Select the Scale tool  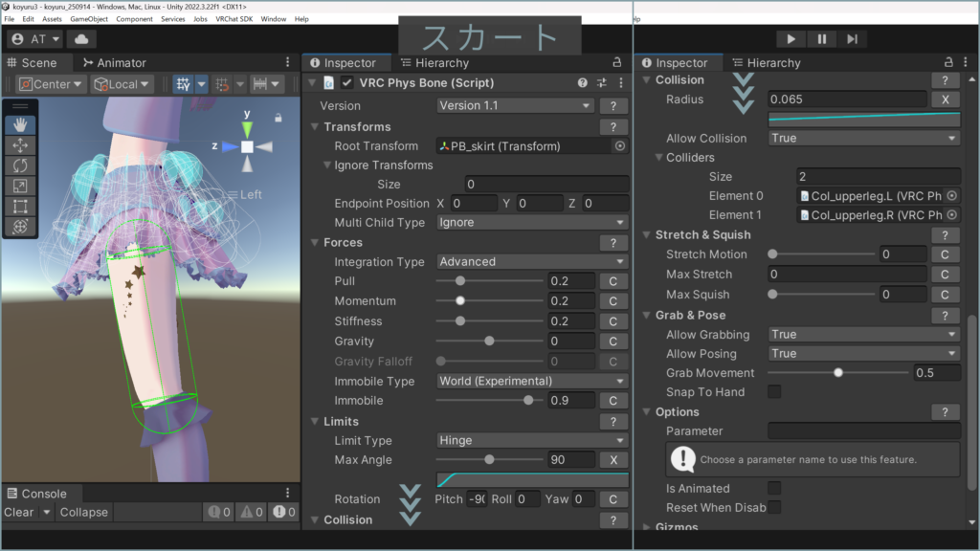(x=20, y=186)
